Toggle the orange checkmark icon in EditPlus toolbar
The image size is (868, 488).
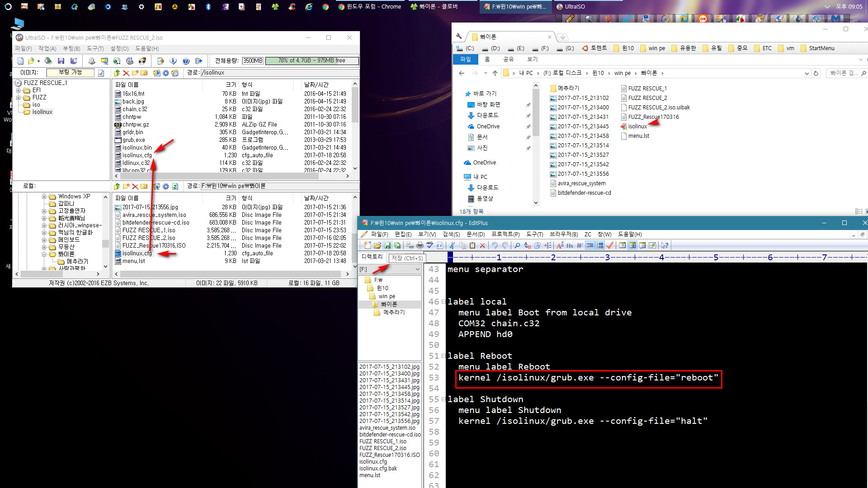pos(610,245)
